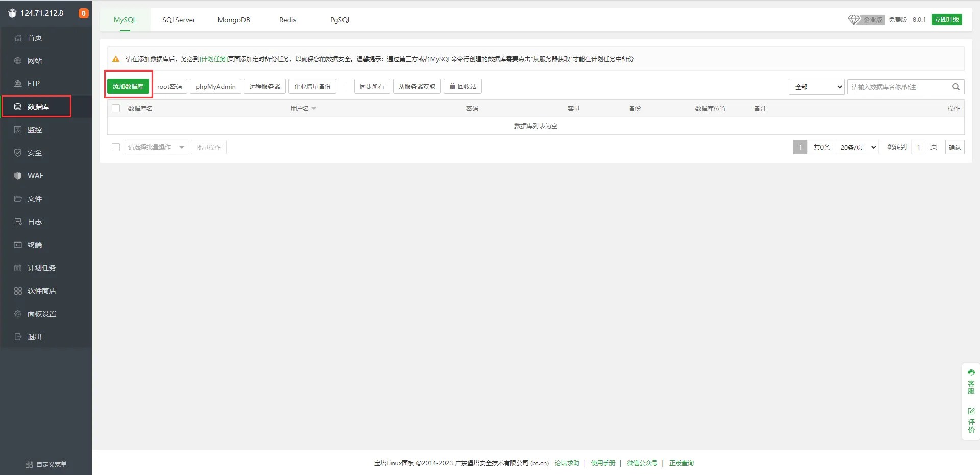The height and width of the screenshot is (475, 980).
Task: Open the 回收站 recycle bin
Action: coord(462,87)
